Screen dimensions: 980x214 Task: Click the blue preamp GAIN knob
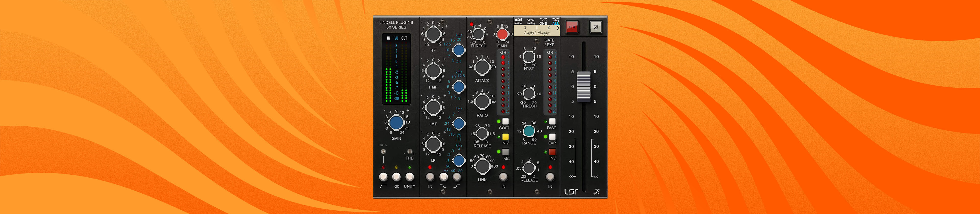396,123
